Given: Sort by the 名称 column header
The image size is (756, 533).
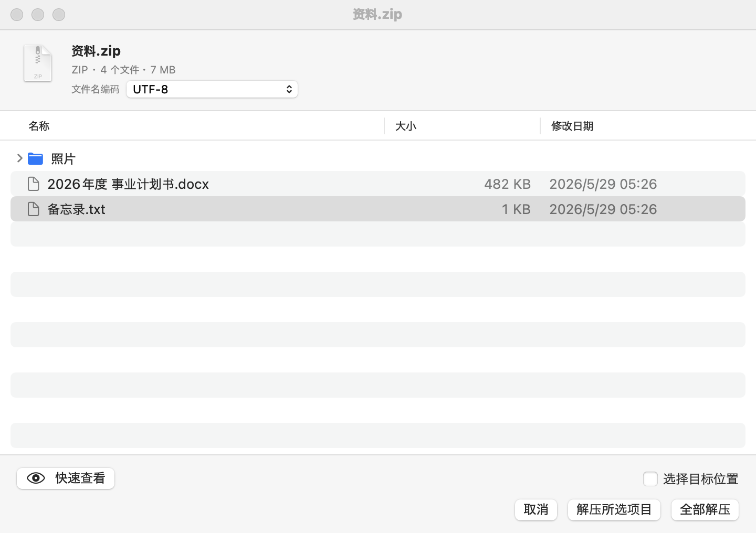Looking at the screenshot, I should pos(39,126).
